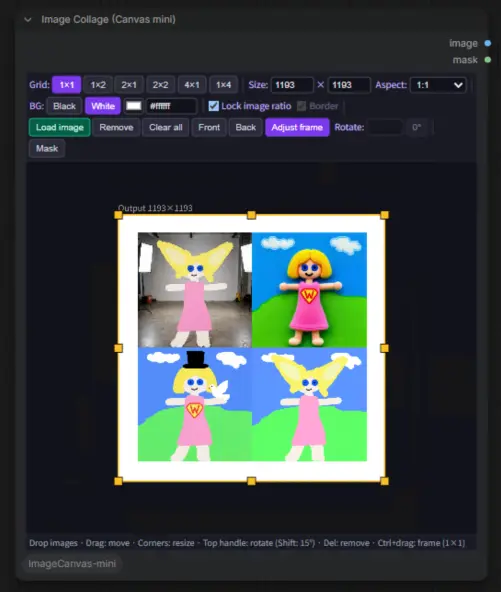The height and width of the screenshot is (592, 501).
Task: Click the Remove button
Action: click(x=116, y=127)
